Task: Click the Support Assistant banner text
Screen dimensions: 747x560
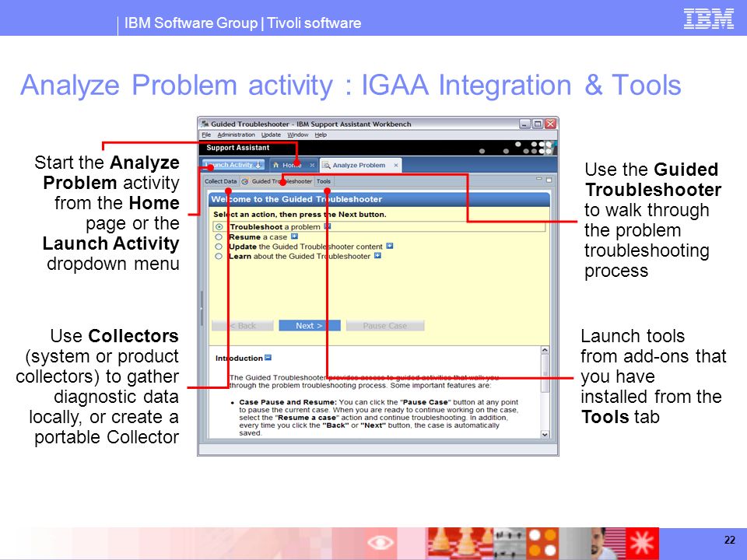Action: coord(238,148)
